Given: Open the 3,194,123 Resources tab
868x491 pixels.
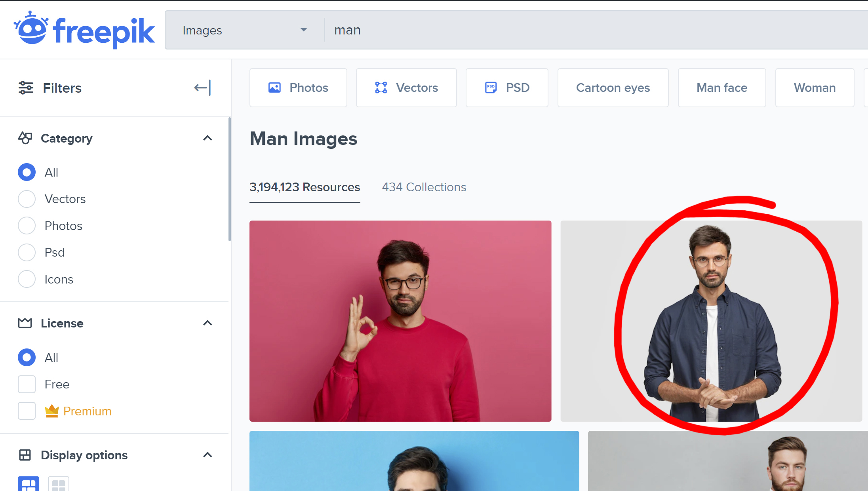Looking at the screenshot, I should click(x=305, y=187).
